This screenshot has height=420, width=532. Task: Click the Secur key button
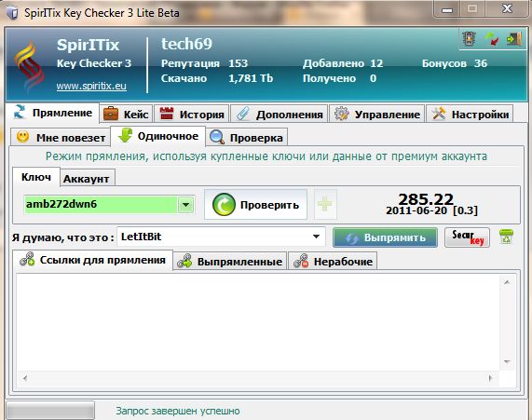467,237
